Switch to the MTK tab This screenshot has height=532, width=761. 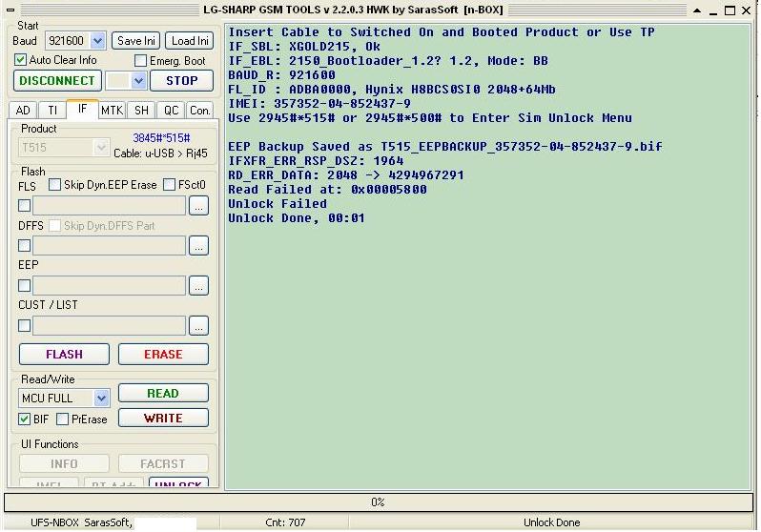pos(113,111)
